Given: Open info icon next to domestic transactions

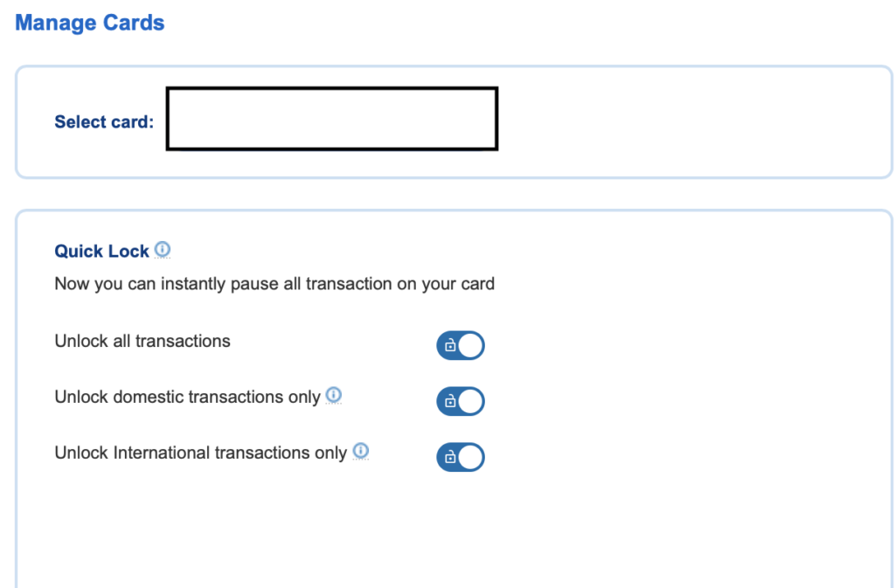Looking at the screenshot, I should click(333, 395).
